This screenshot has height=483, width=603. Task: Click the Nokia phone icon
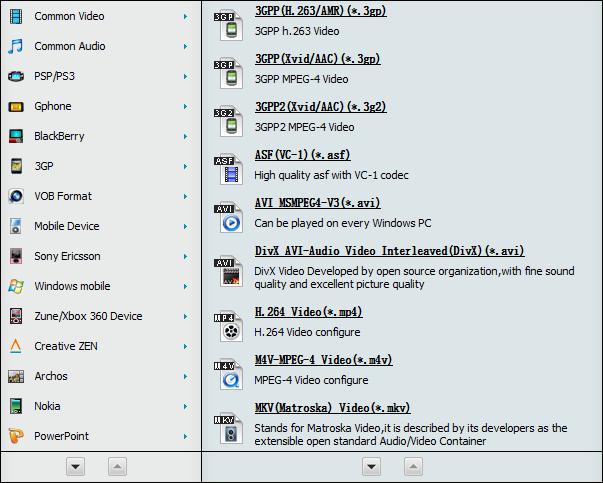coord(16,406)
